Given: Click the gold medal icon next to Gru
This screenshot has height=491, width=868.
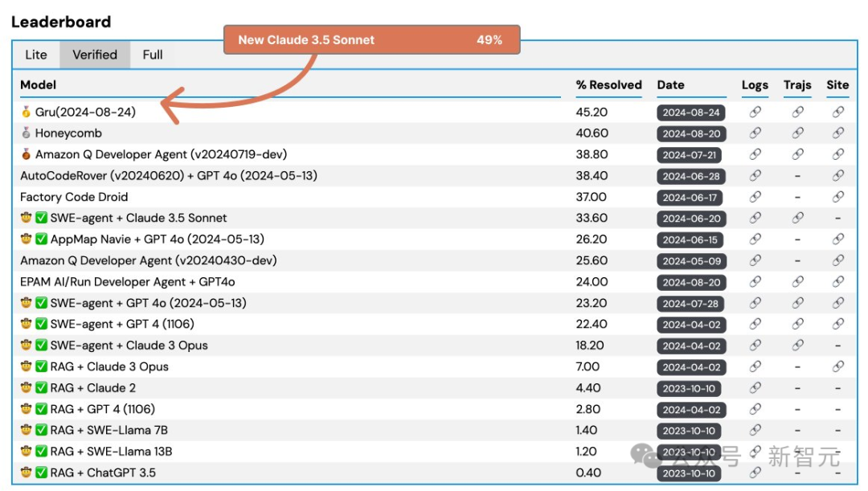Looking at the screenshot, I should (x=26, y=112).
